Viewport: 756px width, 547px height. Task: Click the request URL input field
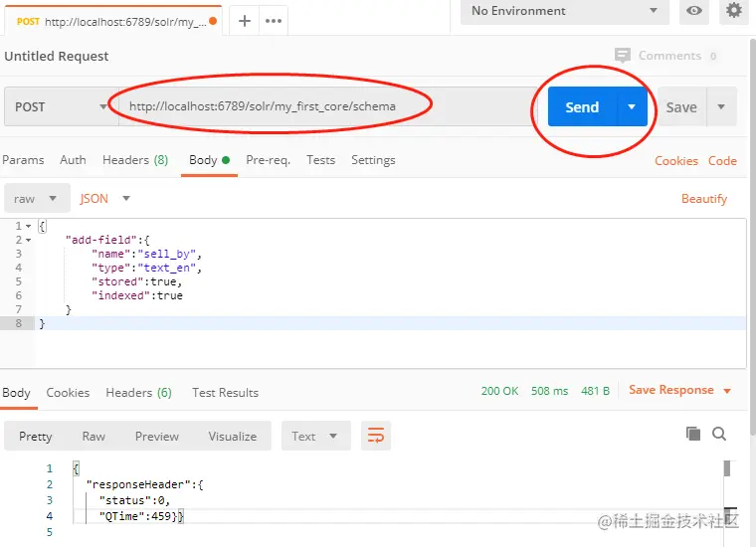point(328,106)
